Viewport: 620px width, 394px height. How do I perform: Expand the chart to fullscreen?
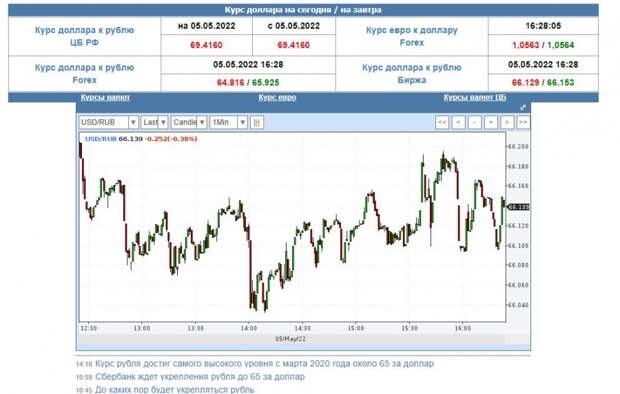(x=523, y=108)
